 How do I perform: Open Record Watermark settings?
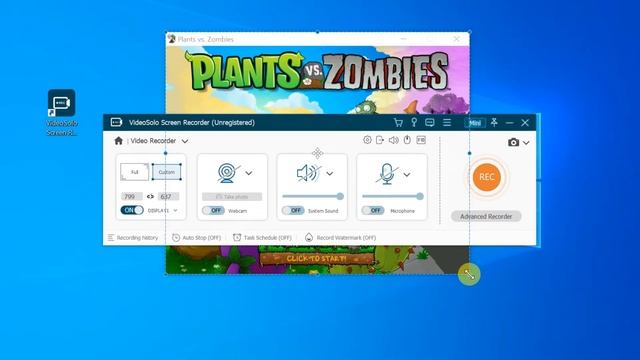pyautogui.click(x=340, y=238)
